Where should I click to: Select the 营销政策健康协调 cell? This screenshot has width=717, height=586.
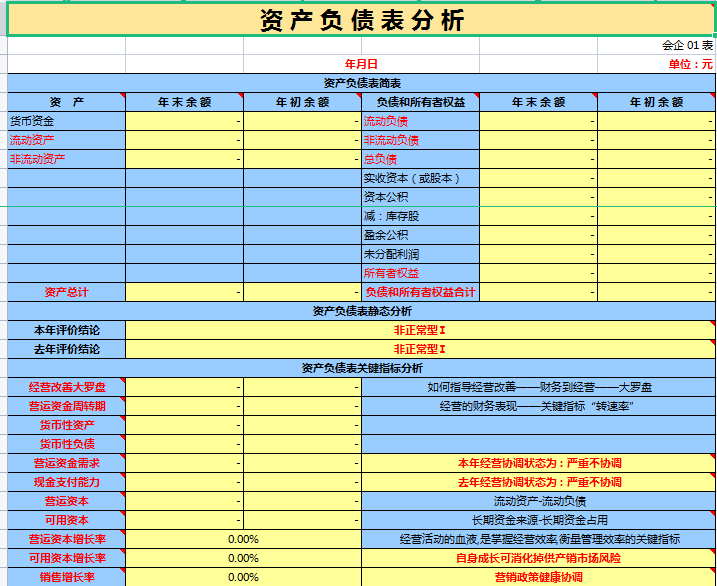tap(539, 577)
